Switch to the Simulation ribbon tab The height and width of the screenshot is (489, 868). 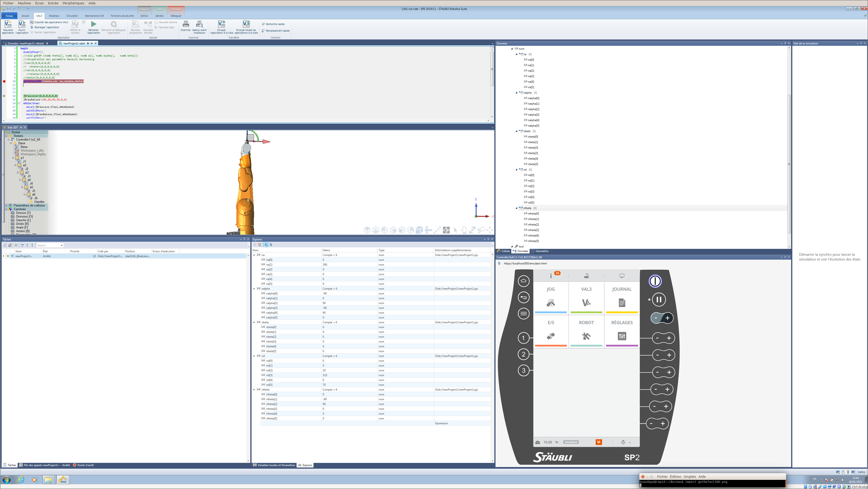pyautogui.click(x=72, y=16)
